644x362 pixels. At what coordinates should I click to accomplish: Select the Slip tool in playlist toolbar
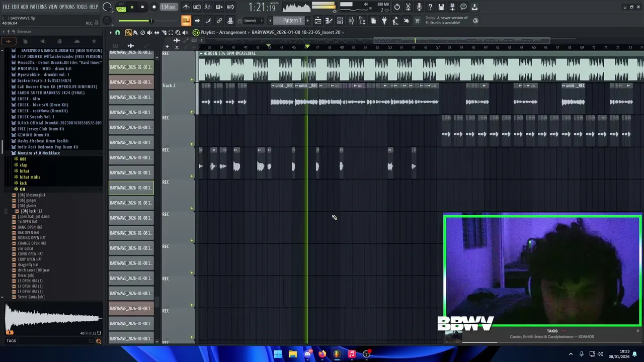[x=156, y=33]
